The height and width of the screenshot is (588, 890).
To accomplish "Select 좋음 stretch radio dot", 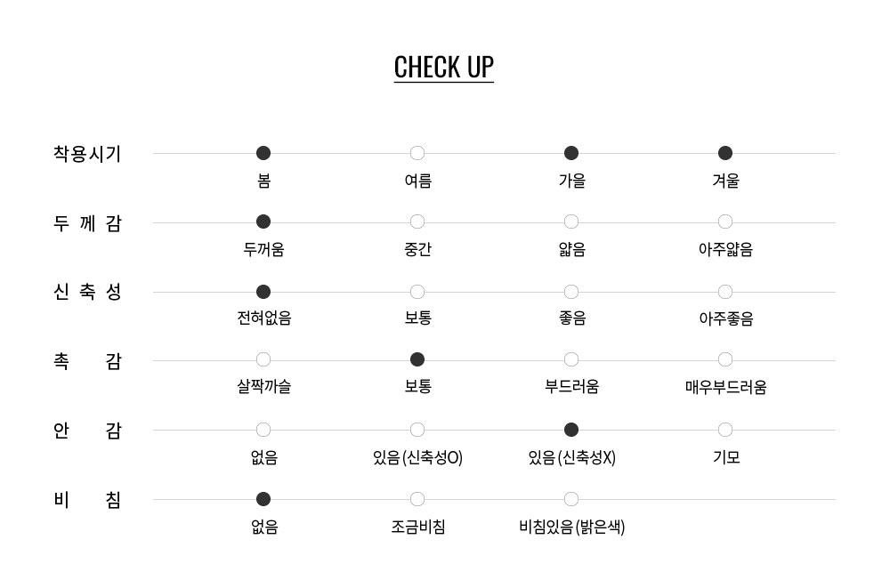I will (x=571, y=292).
